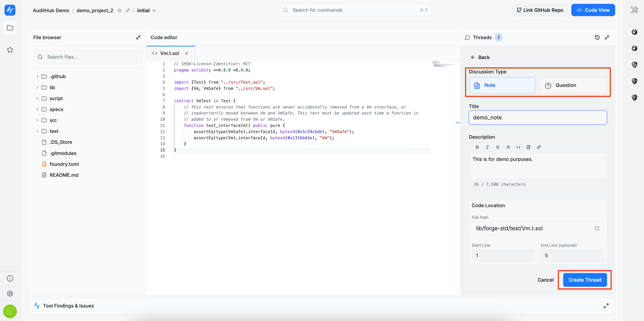This screenshot has height=321, width=644.
Task: Toggle the bullet list formatting
Action: (508, 147)
